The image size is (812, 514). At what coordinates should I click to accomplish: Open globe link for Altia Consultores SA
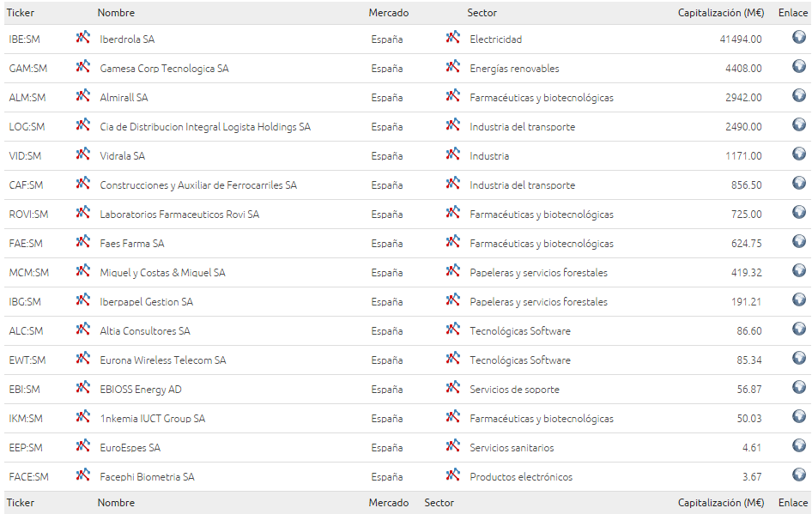click(799, 329)
